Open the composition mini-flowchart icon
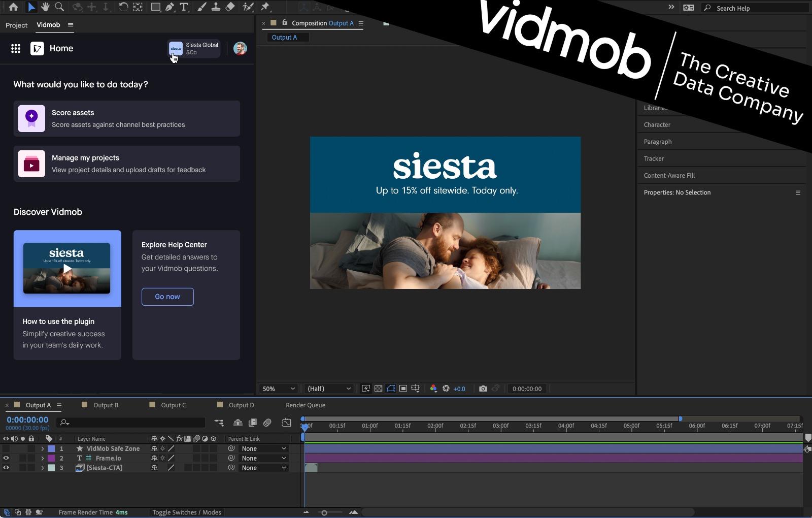 click(219, 423)
